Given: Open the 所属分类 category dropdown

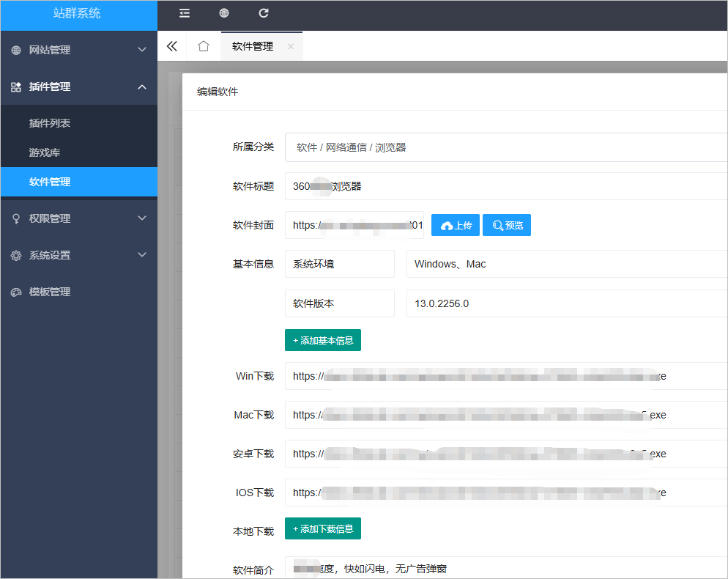Looking at the screenshot, I should 506,147.
